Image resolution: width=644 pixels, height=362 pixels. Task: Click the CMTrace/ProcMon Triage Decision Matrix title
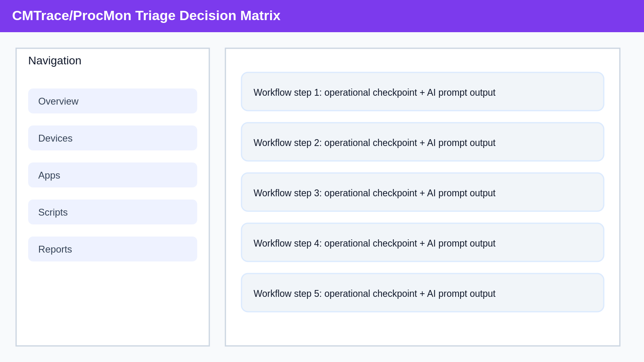click(x=146, y=16)
